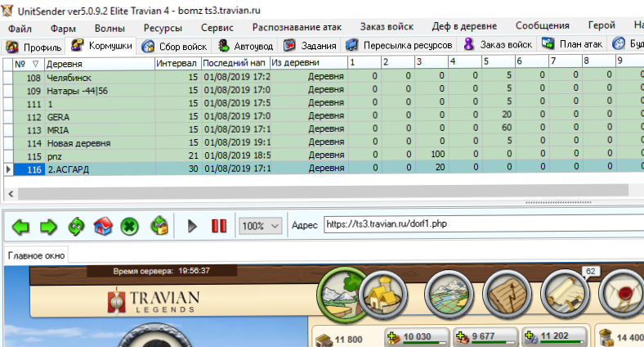Click the value 60 in MRIA row
The width and height of the screenshot is (644, 347).
click(x=507, y=128)
